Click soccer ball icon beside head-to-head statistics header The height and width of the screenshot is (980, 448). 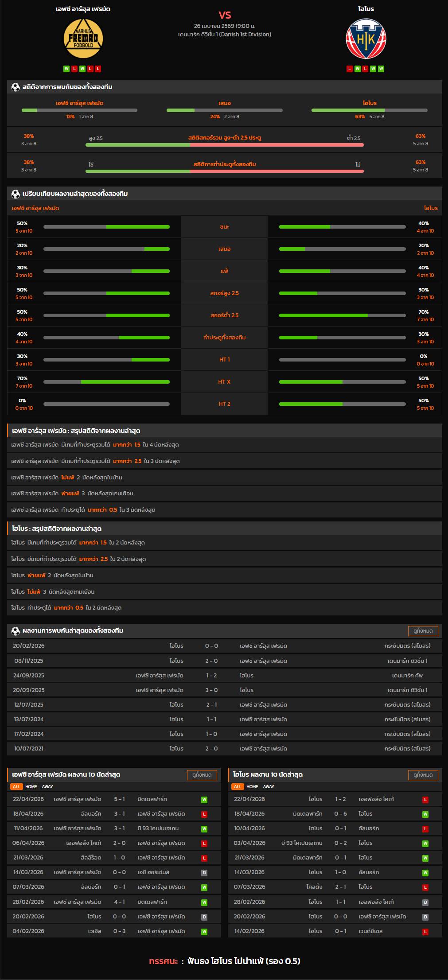coord(16,87)
